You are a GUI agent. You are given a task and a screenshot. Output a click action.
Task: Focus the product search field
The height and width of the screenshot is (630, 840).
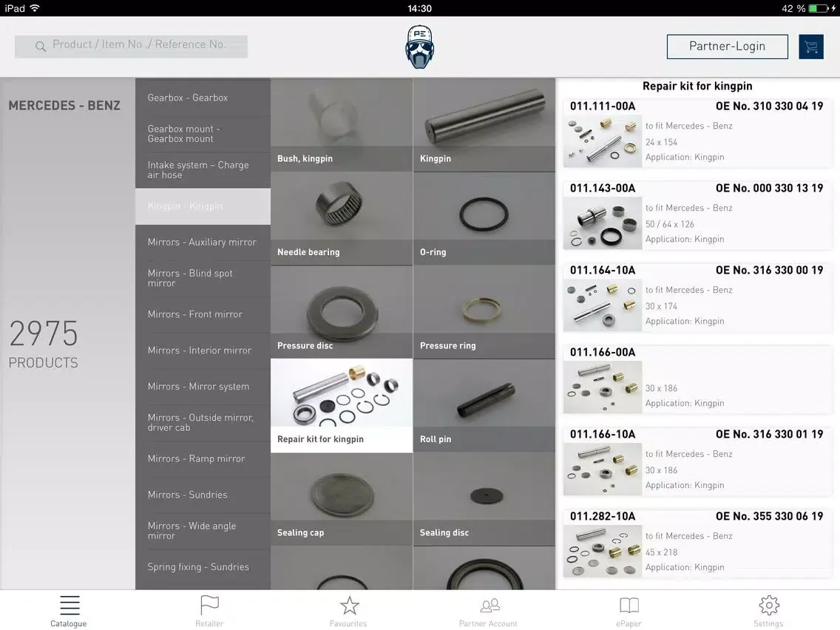(132, 47)
